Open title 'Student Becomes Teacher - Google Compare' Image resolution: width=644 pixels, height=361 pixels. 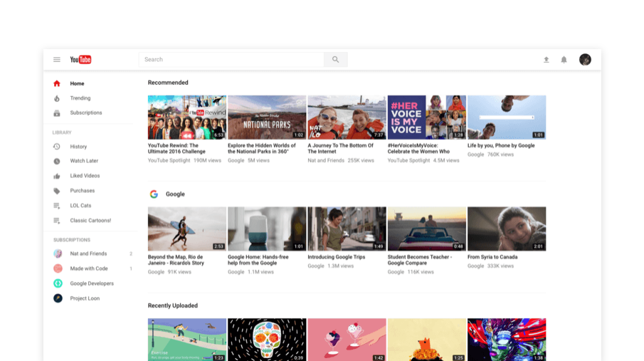420,260
